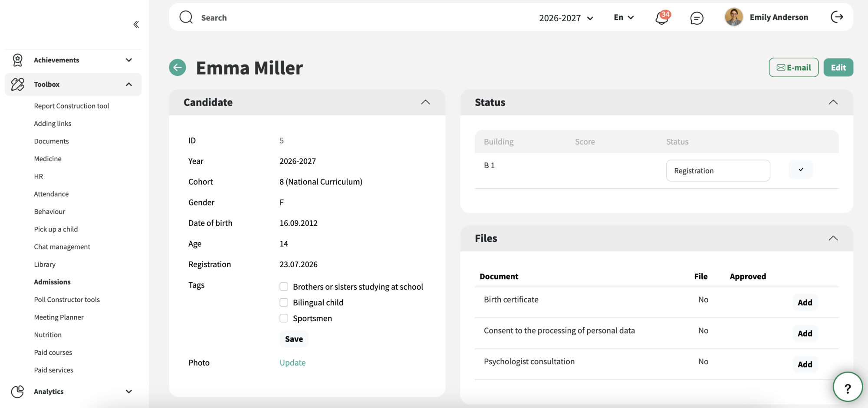
Task: Tick the Sportsmen checkbox
Action: (284, 318)
